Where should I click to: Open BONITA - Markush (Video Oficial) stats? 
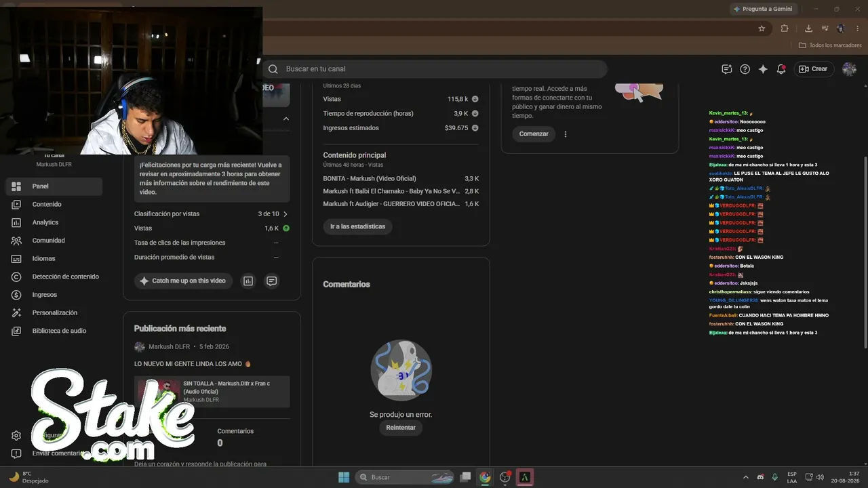pyautogui.click(x=401, y=179)
